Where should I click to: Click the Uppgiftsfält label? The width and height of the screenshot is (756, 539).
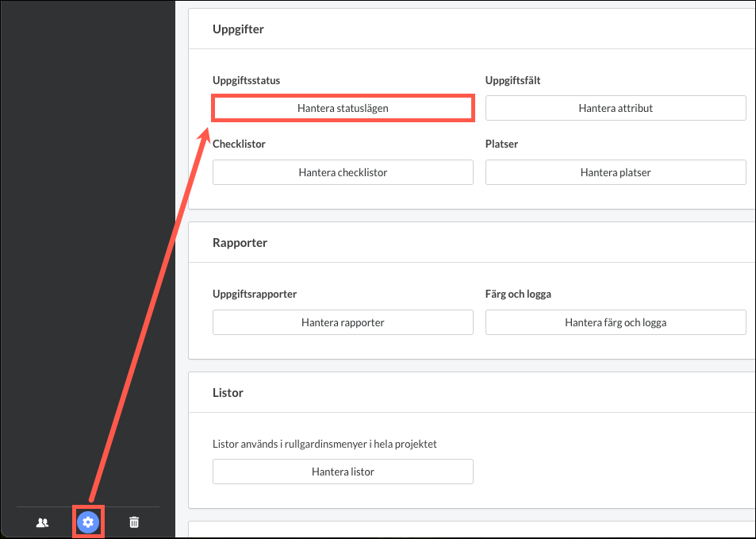tap(512, 80)
